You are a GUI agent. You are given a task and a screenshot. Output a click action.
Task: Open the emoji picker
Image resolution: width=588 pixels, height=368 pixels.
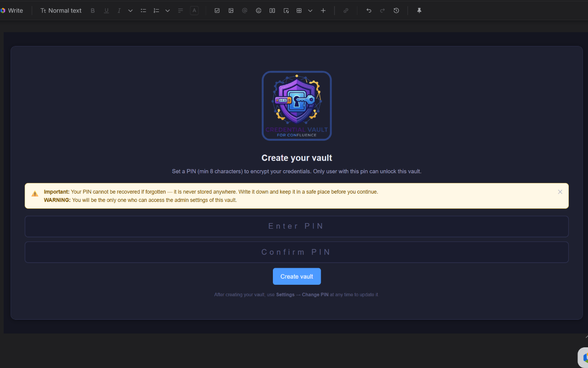259,11
